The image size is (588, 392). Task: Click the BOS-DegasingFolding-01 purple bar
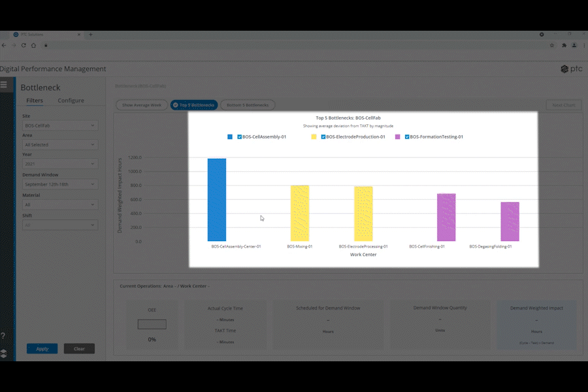coord(510,221)
